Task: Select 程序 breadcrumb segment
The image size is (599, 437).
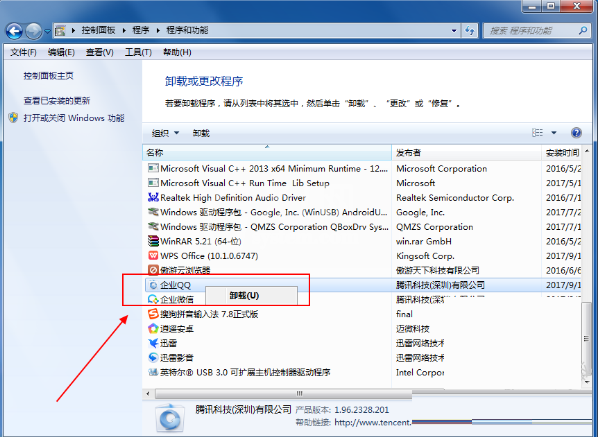Action: [x=141, y=30]
